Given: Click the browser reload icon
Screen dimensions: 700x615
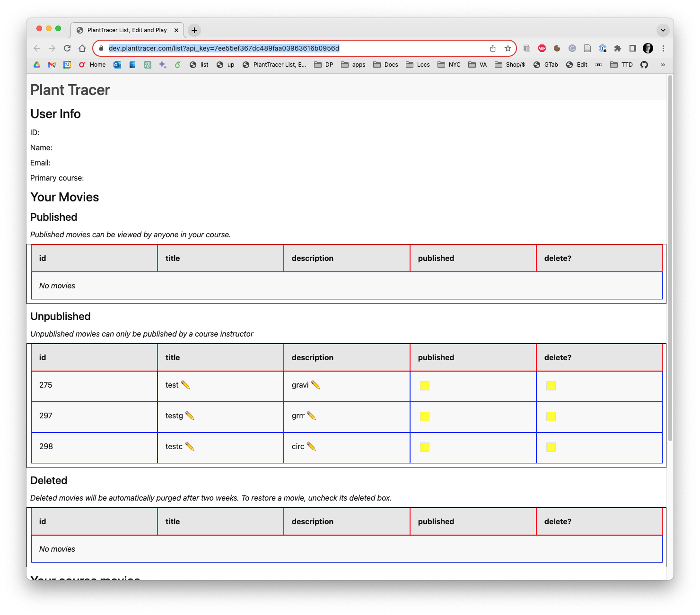Looking at the screenshot, I should tap(67, 48).
